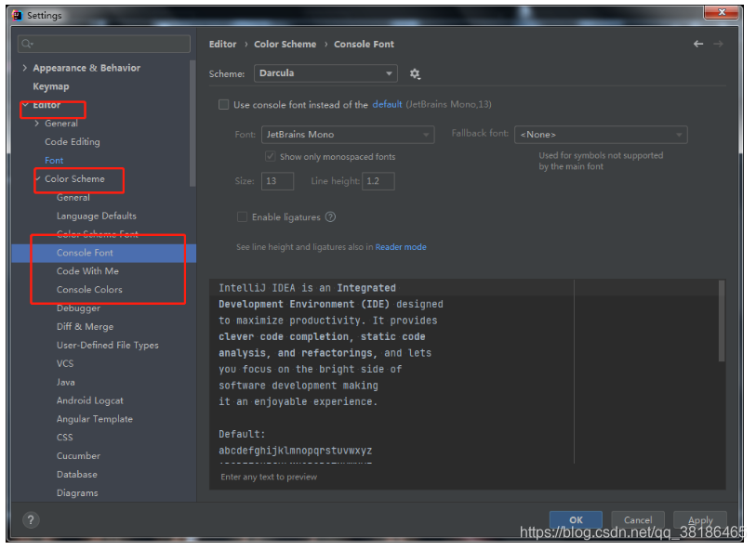Select VCS color settings
The width and height of the screenshot is (756, 550).
point(65,363)
